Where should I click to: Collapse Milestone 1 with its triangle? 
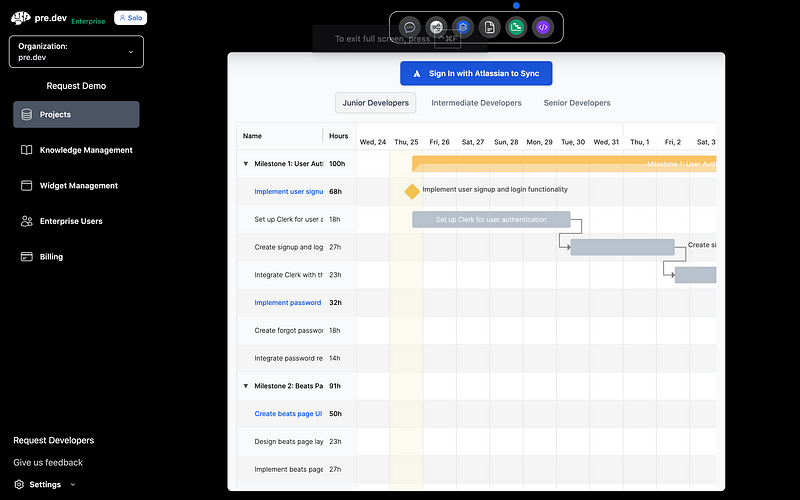click(x=245, y=164)
